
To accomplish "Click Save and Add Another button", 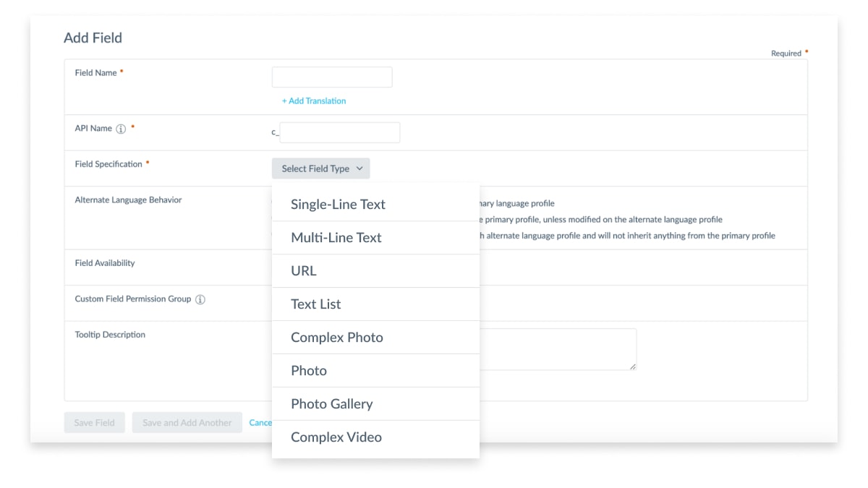I will [x=187, y=423].
